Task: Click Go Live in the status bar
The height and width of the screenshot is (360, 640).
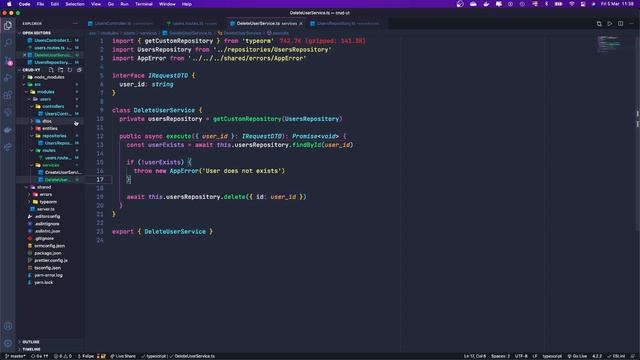Action: (577, 356)
